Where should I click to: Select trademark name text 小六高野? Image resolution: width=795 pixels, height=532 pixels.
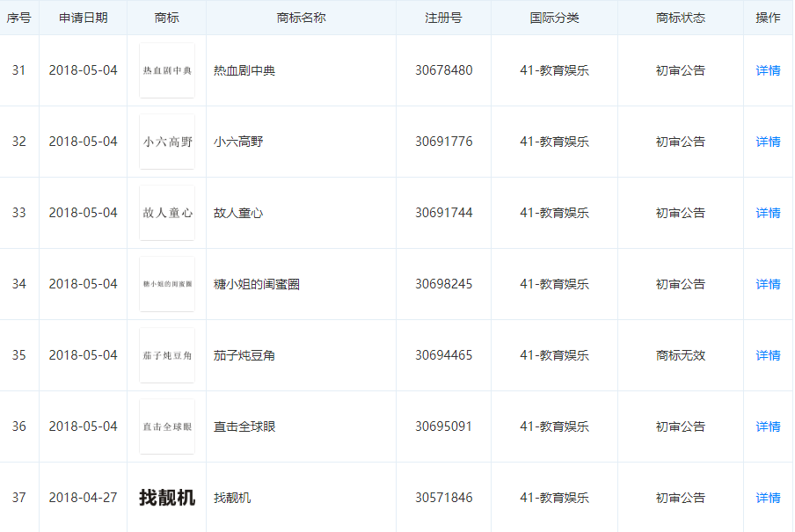[238, 142]
